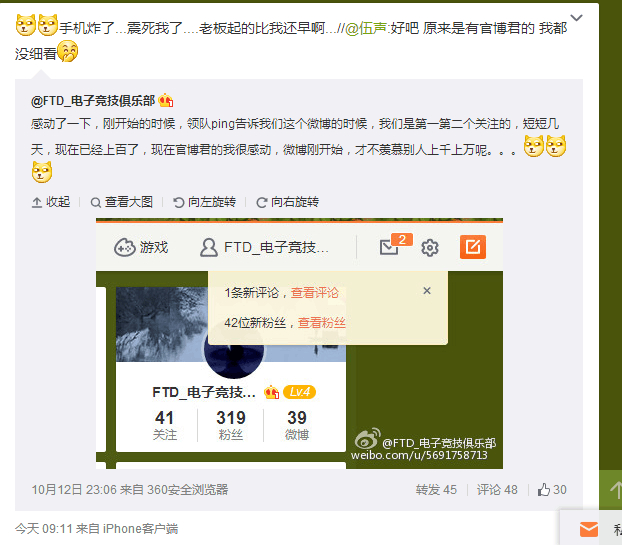The height and width of the screenshot is (545, 622).
Task: Open 转发 45 reposts
Action: pos(436,490)
